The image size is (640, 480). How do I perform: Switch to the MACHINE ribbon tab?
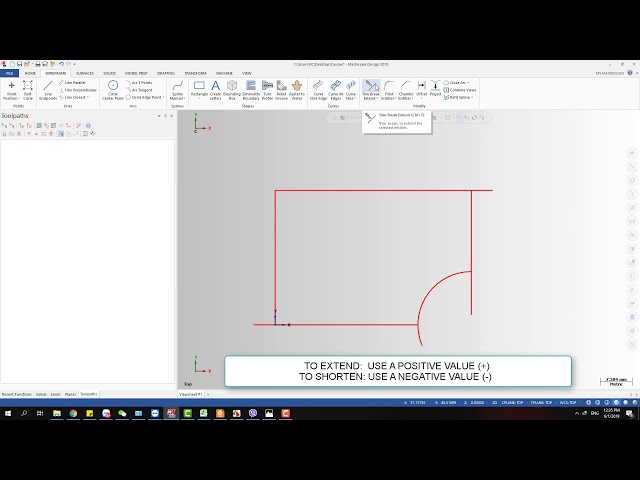(224, 73)
